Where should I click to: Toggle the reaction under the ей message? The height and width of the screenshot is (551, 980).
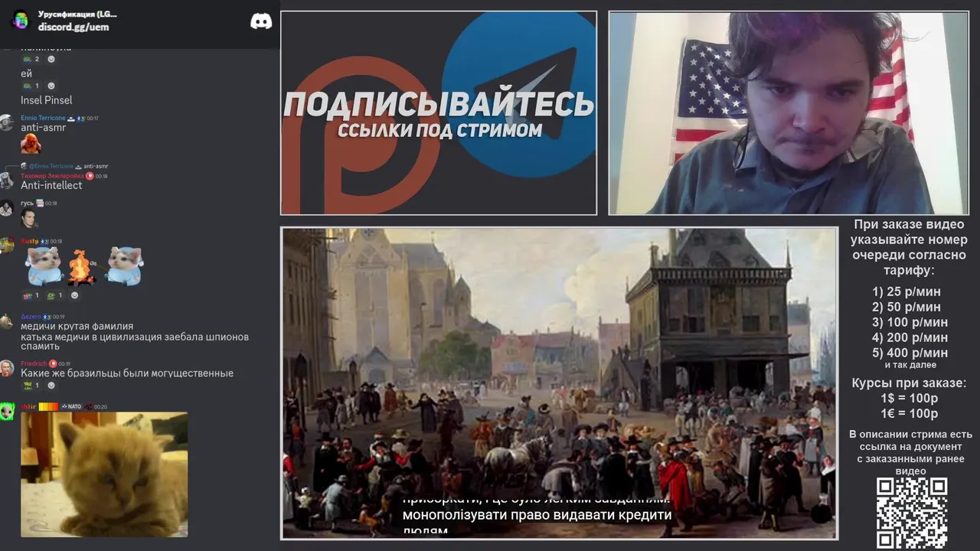click(31, 86)
